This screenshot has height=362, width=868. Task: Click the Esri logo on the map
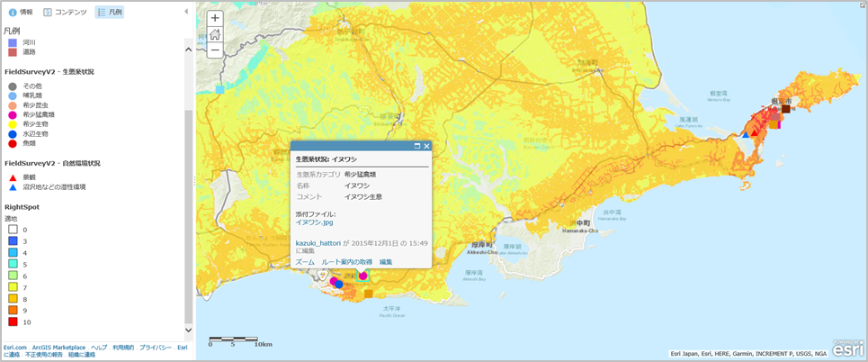849,348
